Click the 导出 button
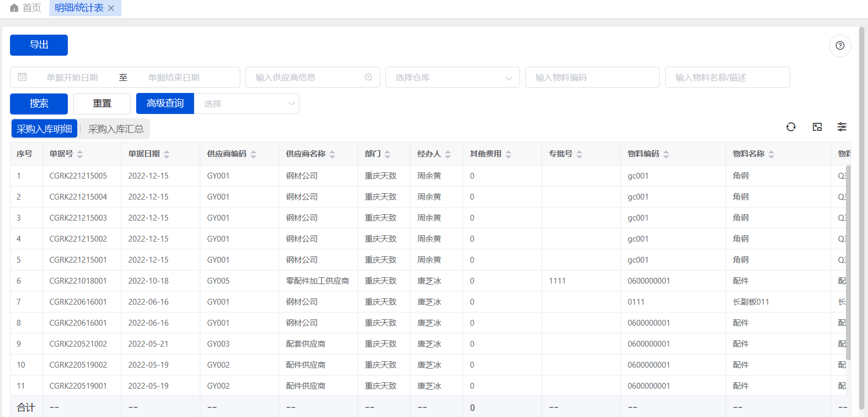The image size is (868, 417). point(39,45)
